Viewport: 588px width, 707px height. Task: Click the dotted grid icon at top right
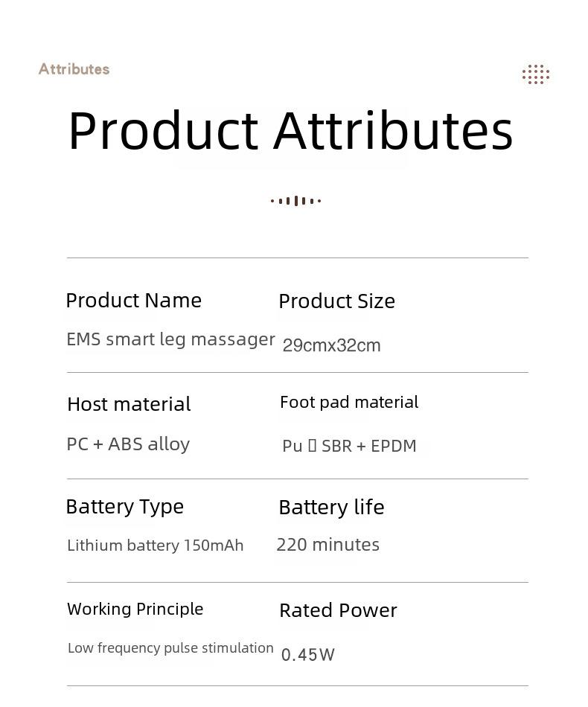click(x=536, y=74)
